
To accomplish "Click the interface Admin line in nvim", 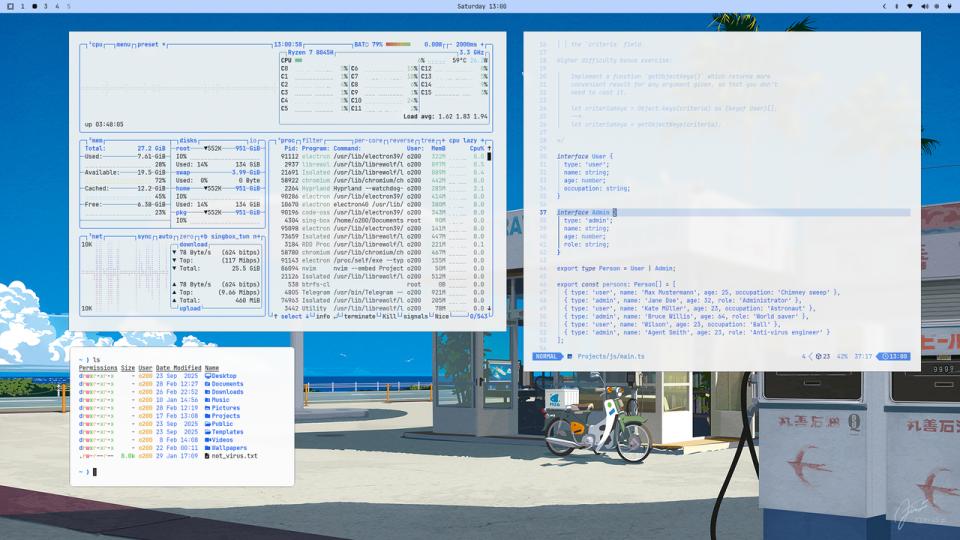I will tap(733, 212).
